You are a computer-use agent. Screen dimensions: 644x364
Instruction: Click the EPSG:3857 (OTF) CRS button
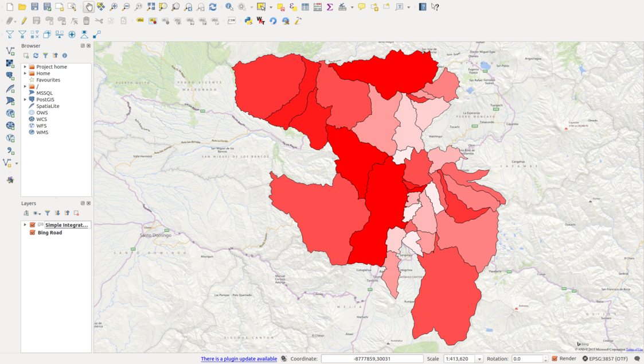click(x=605, y=359)
